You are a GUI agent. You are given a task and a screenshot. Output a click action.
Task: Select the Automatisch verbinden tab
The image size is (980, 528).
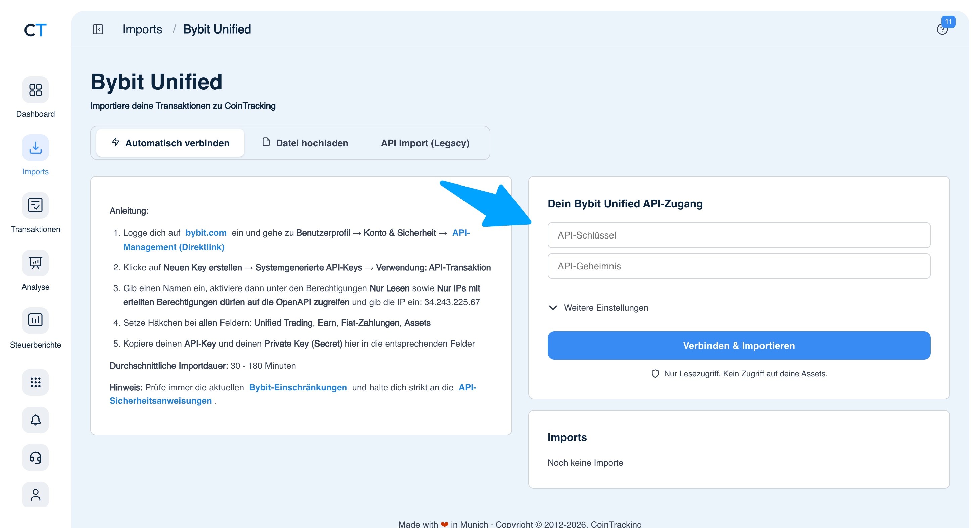click(170, 143)
